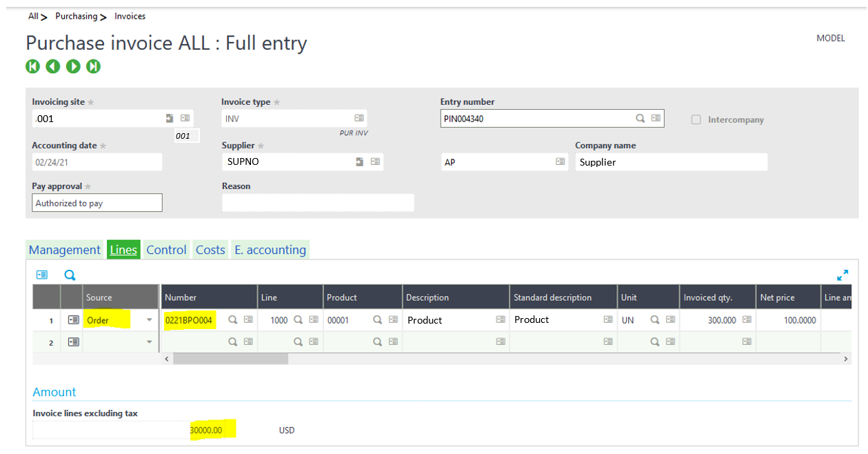Screen dimensions: 868x454
Task: Toggle the Intercompany checkbox
Action: (x=696, y=120)
